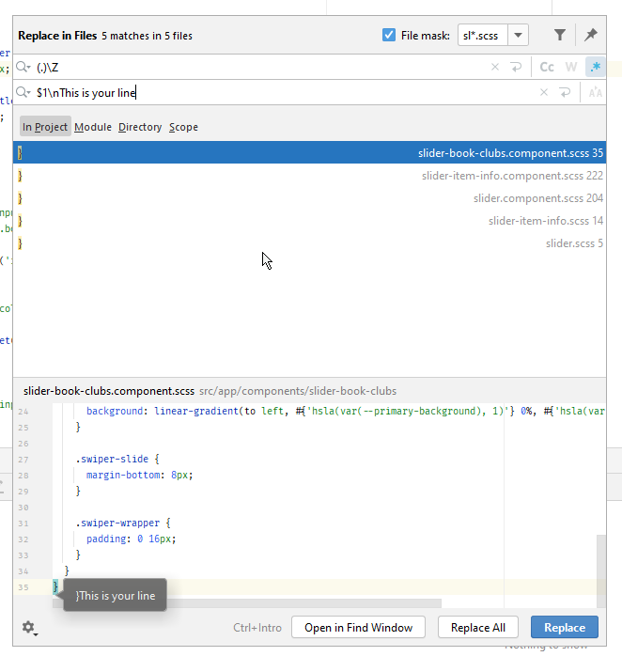The image size is (622, 672).
Task: Pin the Replace in Files window
Action: point(591,36)
